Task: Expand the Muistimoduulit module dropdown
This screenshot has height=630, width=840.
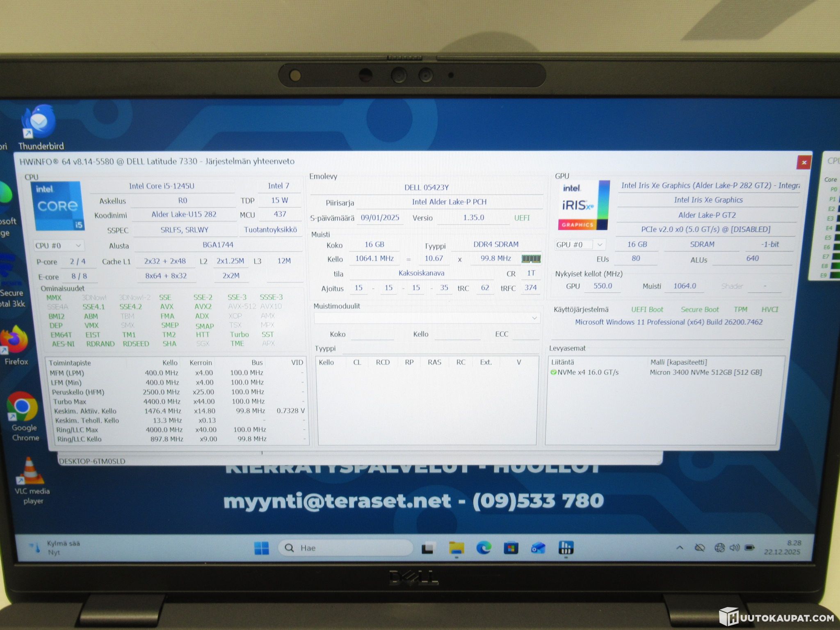Action: (427, 318)
